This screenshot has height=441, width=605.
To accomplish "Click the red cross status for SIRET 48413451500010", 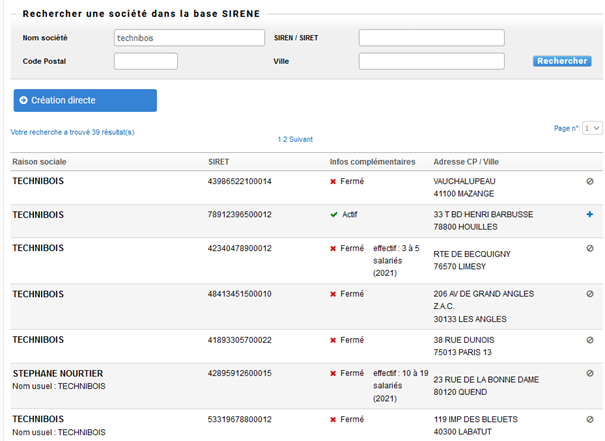I will pos(333,294).
